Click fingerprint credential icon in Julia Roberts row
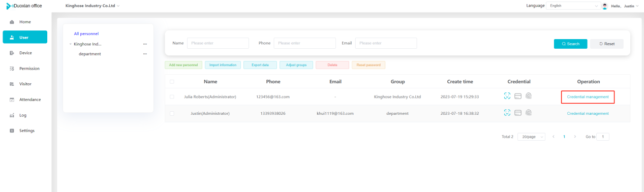The height and width of the screenshot is (192, 644). [529, 96]
